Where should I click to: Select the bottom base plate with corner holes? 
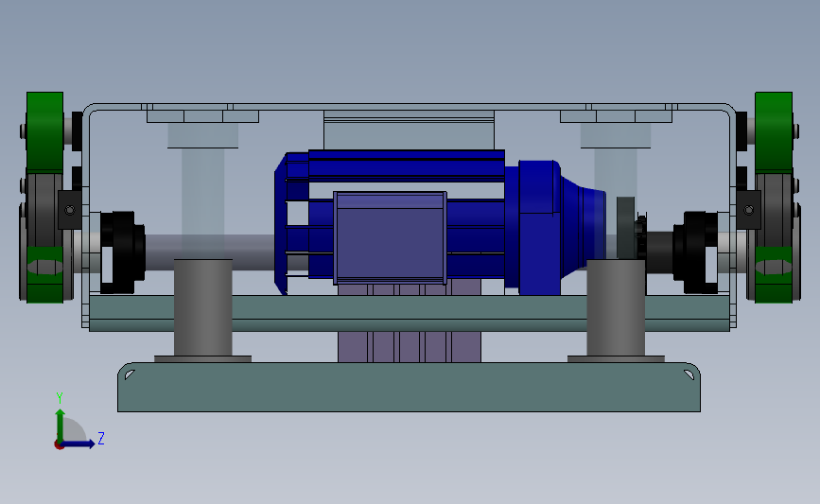click(x=409, y=387)
